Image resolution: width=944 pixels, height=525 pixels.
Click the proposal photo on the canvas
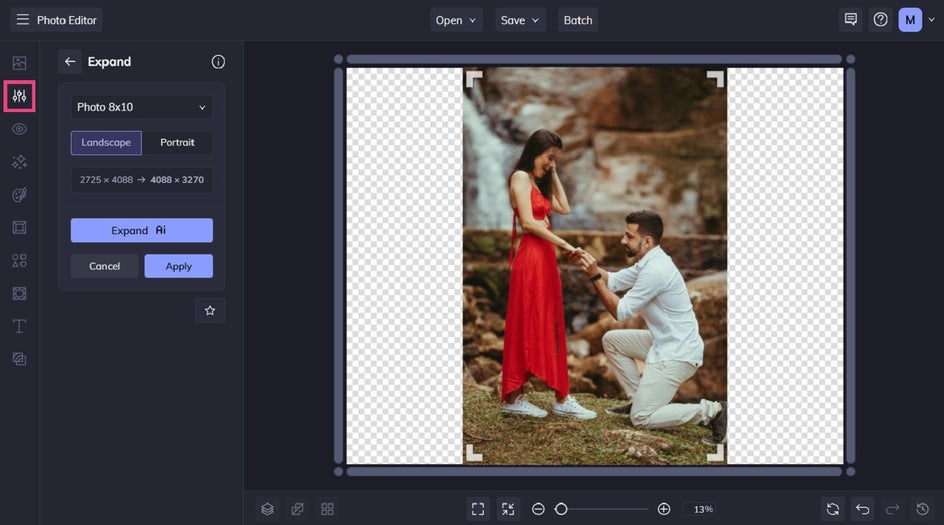click(595, 266)
